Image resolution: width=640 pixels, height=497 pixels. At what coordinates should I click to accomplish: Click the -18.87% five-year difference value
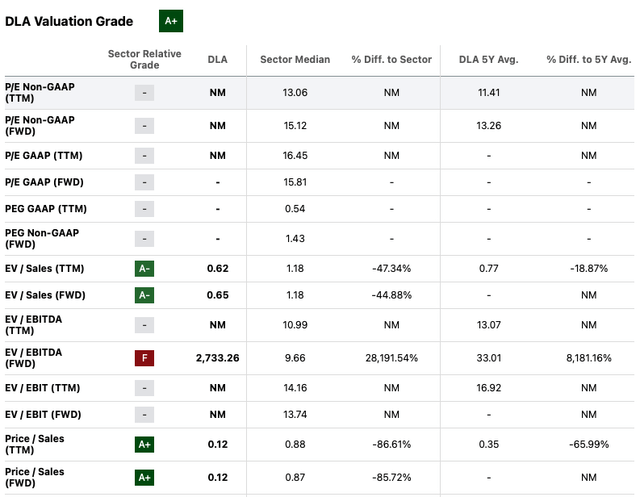[x=589, y=268]
